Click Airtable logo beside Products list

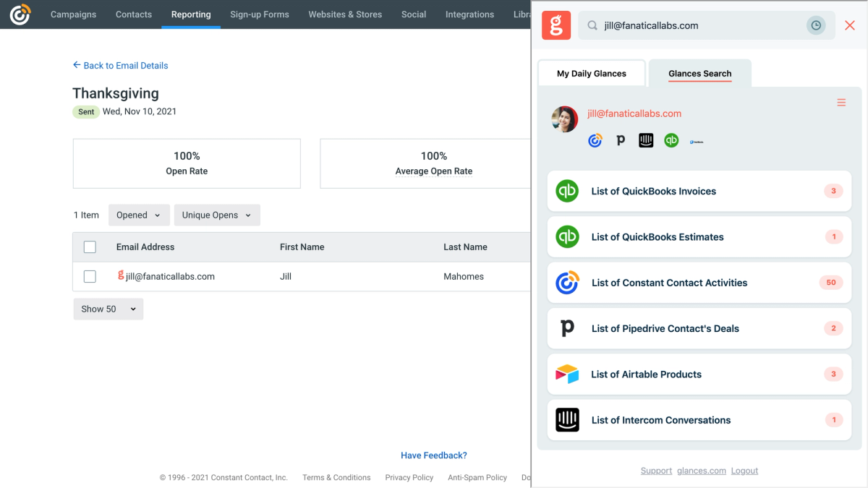[x=567, y=374]
